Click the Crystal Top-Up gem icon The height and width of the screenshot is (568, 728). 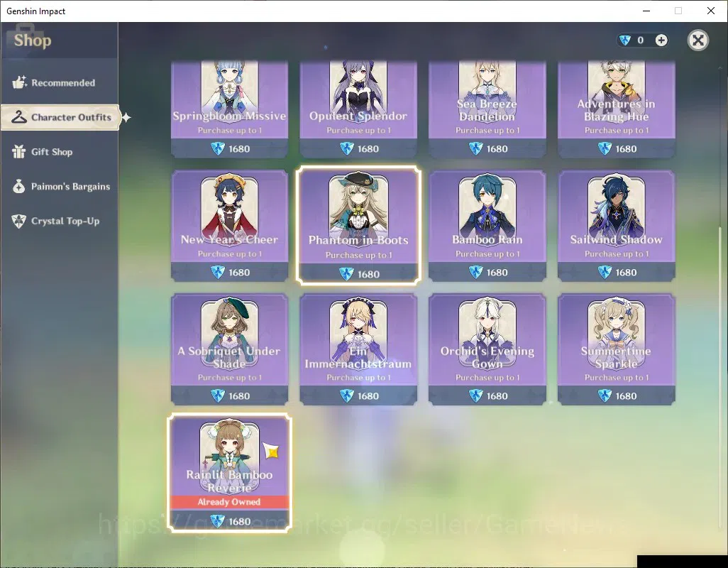[19, 221]
